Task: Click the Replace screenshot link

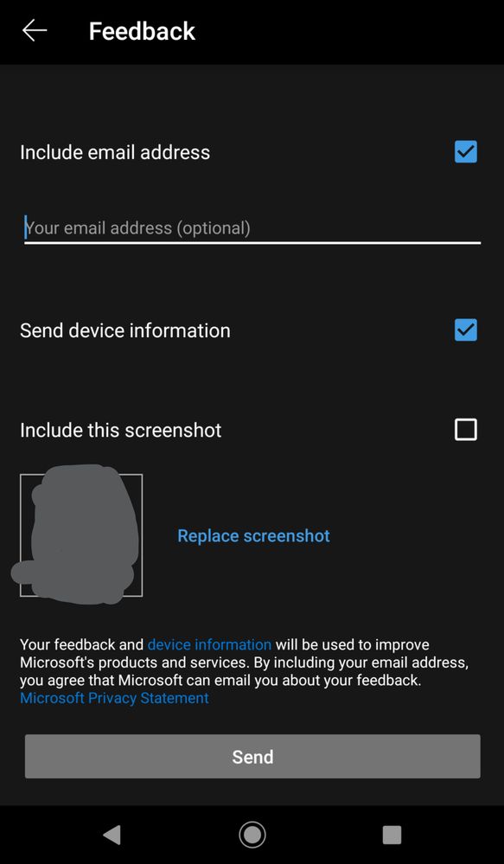Action: (253, 535)
